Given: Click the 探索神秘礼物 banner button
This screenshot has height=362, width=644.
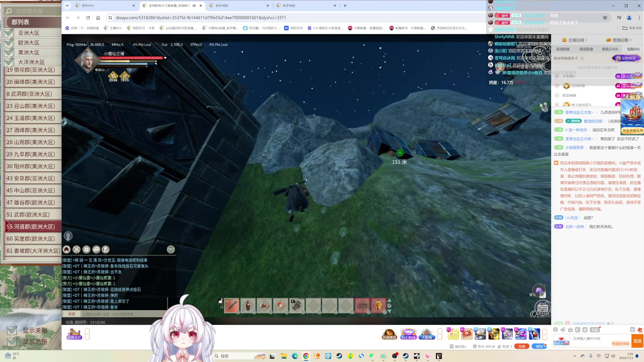Looking at the screenshot, I should click(x=633, y=130).
